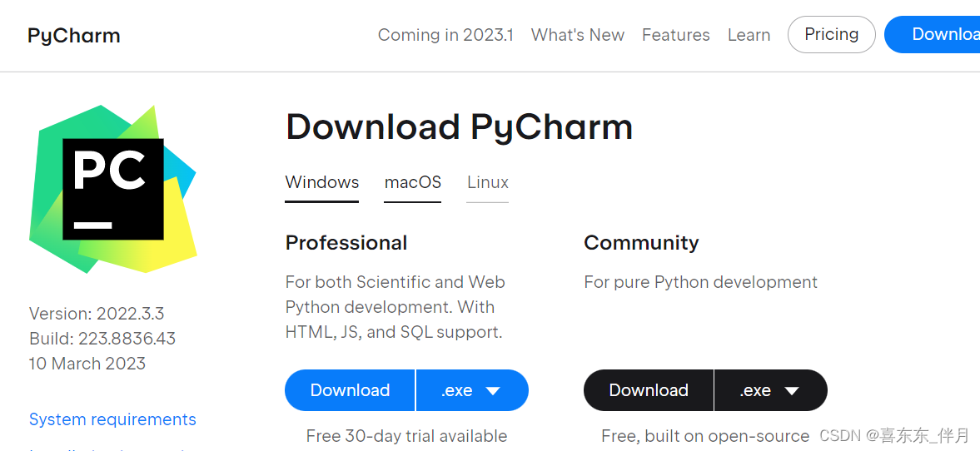Switch to the Linux tab

point(487,182)
